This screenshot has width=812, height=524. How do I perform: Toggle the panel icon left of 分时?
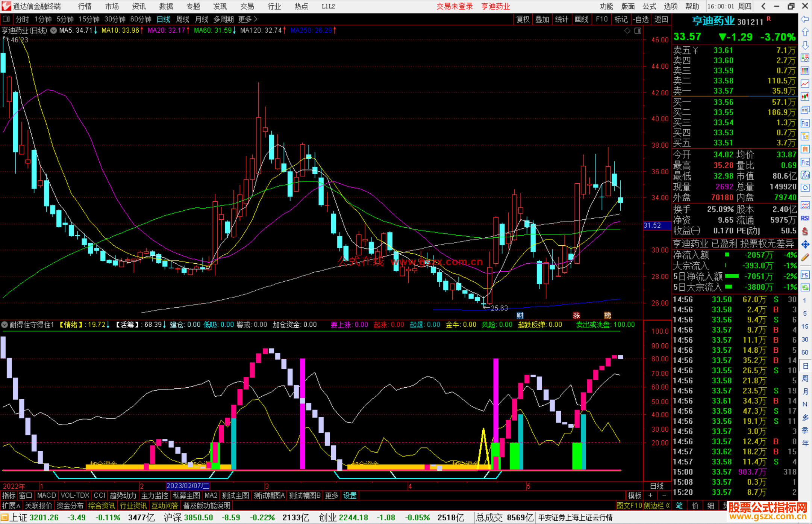(x=6, y=19)
